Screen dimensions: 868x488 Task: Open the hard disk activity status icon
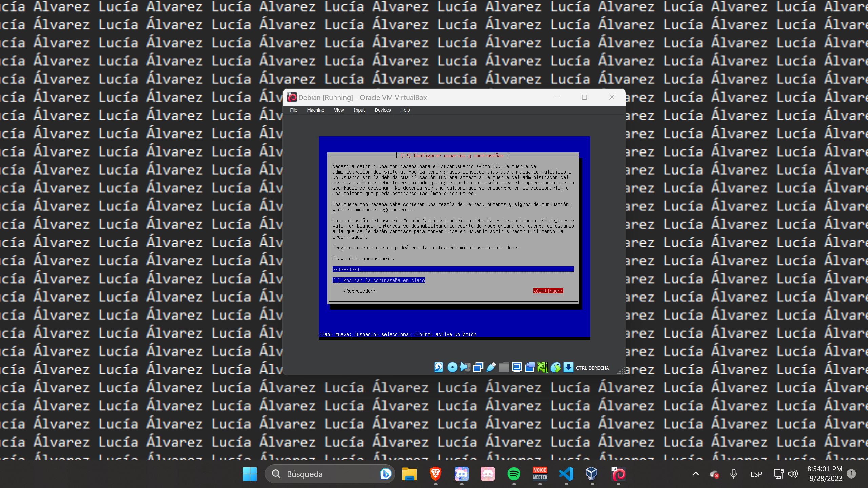(438, 367)
